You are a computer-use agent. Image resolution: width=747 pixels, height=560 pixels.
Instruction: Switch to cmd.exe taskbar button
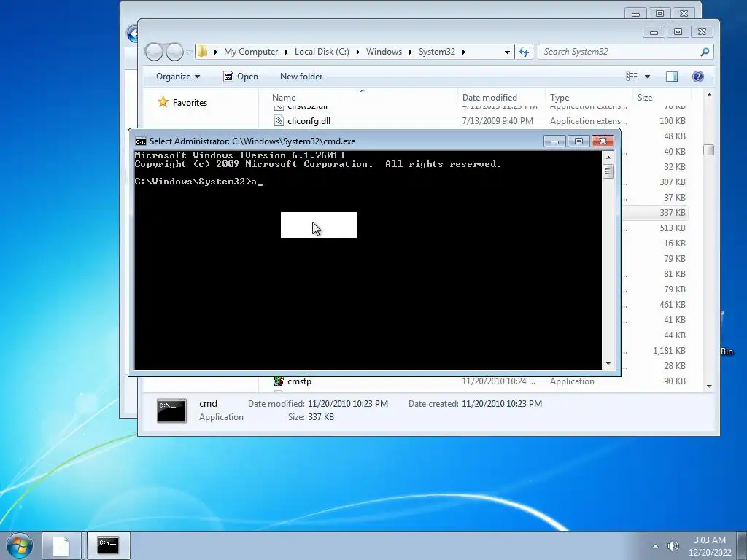pos(108,545)
